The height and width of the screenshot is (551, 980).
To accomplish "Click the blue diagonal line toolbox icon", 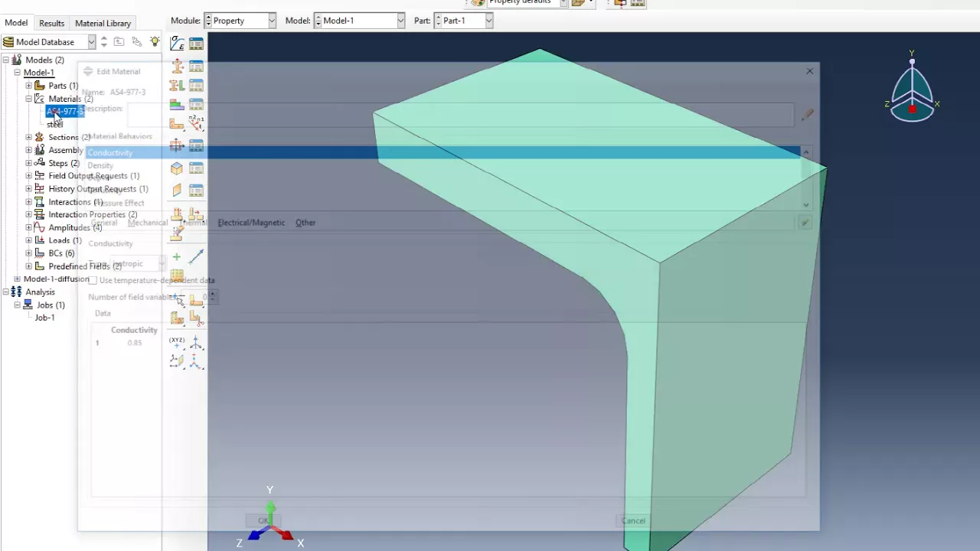I will [x=196, y=257].
